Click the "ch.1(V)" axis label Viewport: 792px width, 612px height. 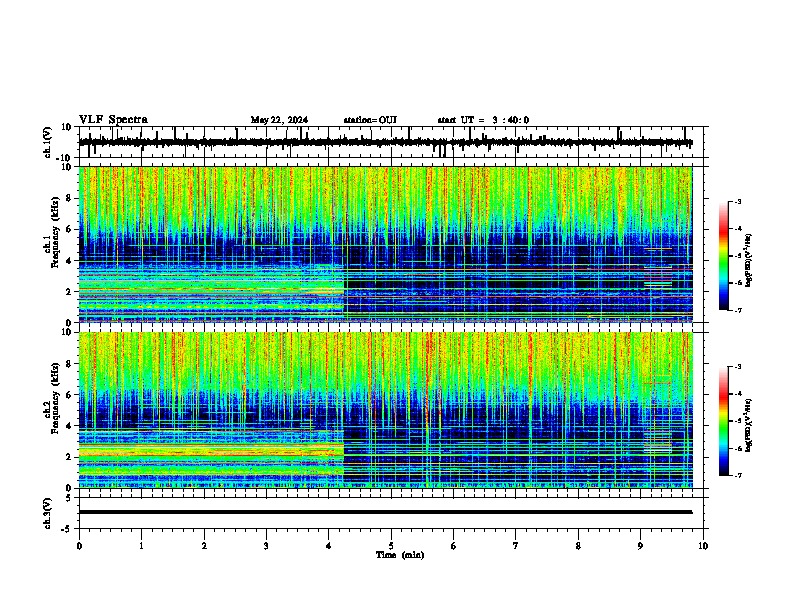(47, 142)
